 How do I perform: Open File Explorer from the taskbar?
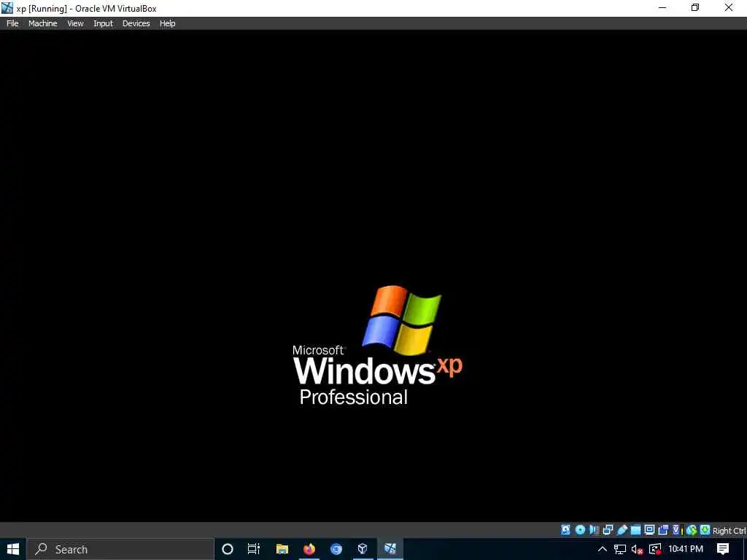pos(282,549)
